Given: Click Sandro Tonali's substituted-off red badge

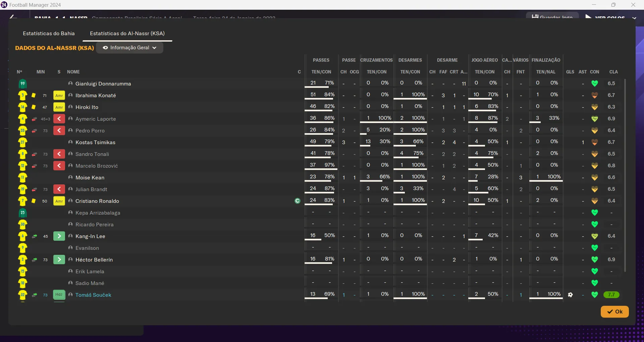Looking at the screenshot, I should (59, 154).
